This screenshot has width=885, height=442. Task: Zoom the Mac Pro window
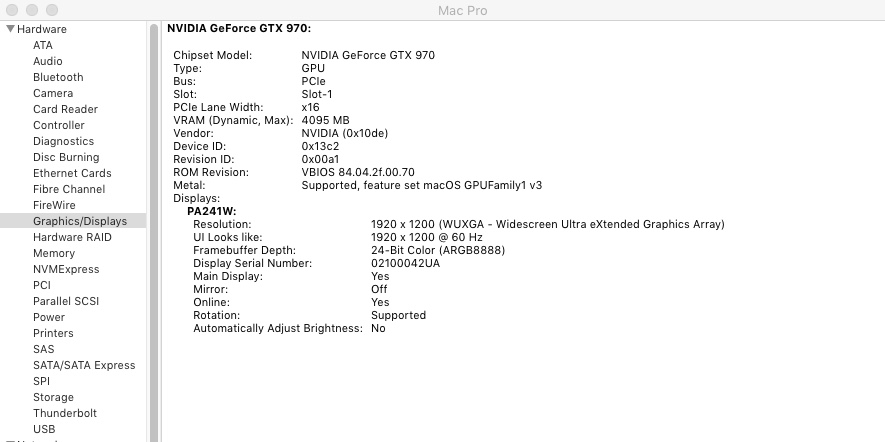click(52, 10)
